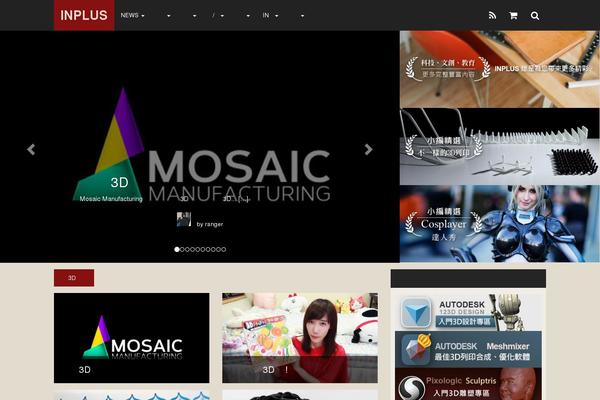The image size is (600, 400).
Task: Open the shopping cart icon
Action: coord(513,15)
